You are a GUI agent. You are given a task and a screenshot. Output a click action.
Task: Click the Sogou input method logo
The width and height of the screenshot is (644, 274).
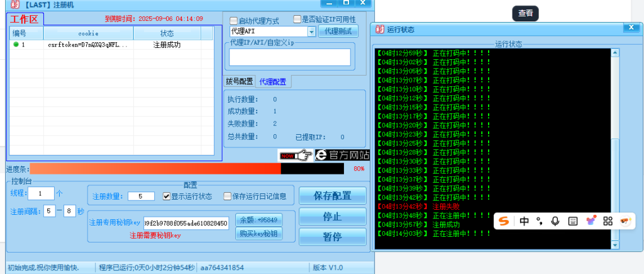pos(504,221)
